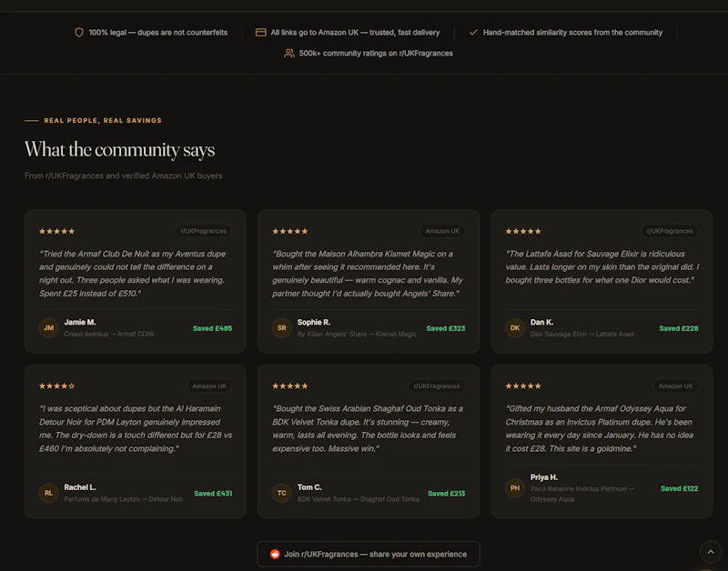
Task: Click the JM avatar for Jamie M.
Action: [x=49, y=328]
